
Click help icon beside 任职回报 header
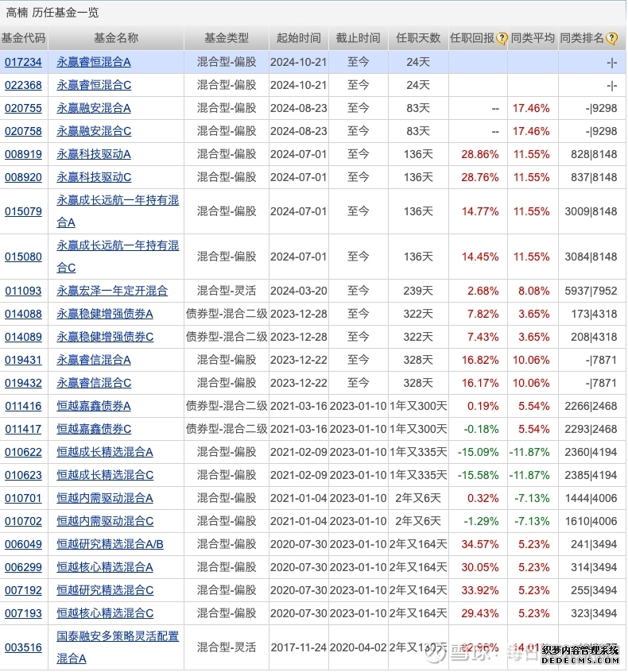(502, 39)
